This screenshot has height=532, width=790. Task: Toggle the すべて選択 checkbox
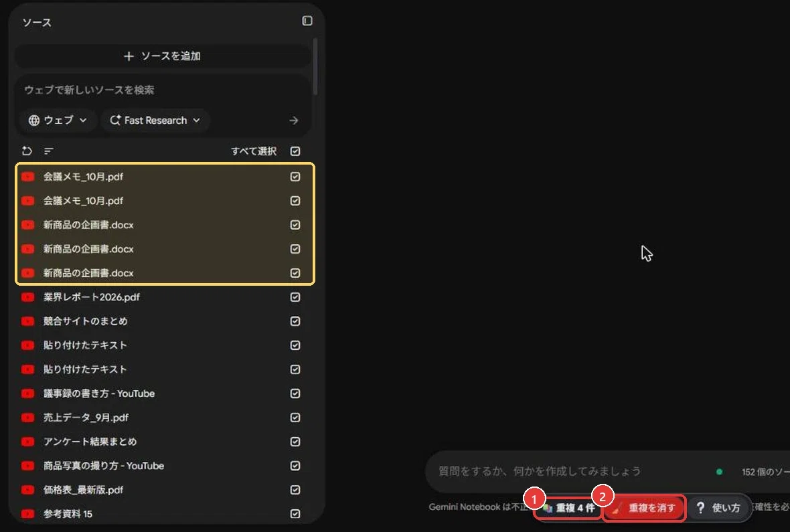click(x=295, y=151)
